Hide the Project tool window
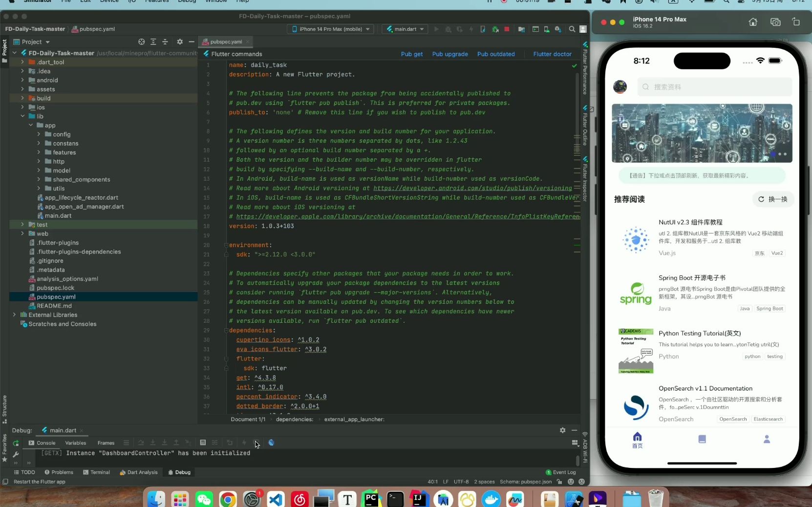 [x=192, y=42]
